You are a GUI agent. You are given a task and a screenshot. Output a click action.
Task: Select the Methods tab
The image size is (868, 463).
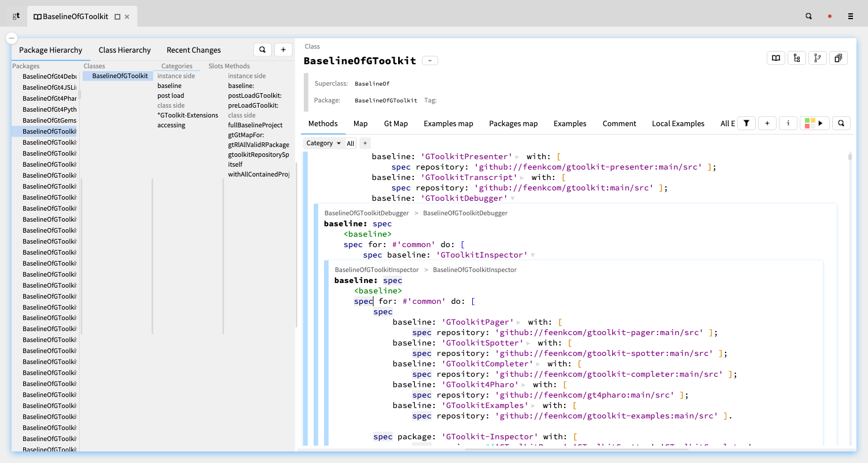(x=323, y=123)
